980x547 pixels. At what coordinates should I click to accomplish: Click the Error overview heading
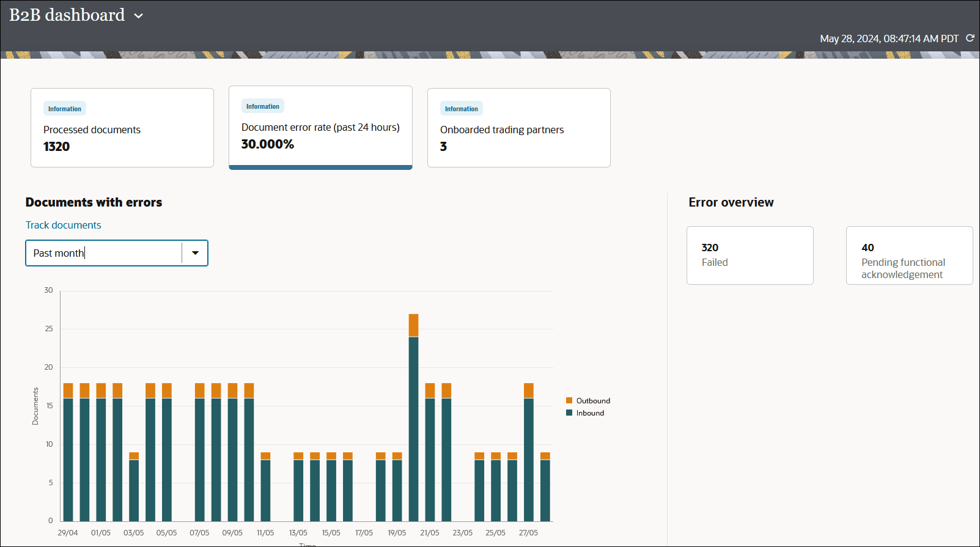(731, 202)
